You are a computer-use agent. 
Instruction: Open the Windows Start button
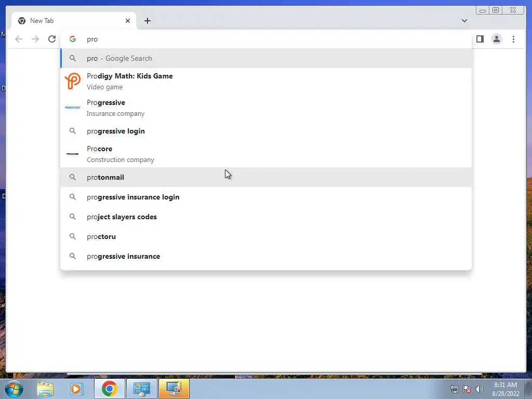coord(13,389)
